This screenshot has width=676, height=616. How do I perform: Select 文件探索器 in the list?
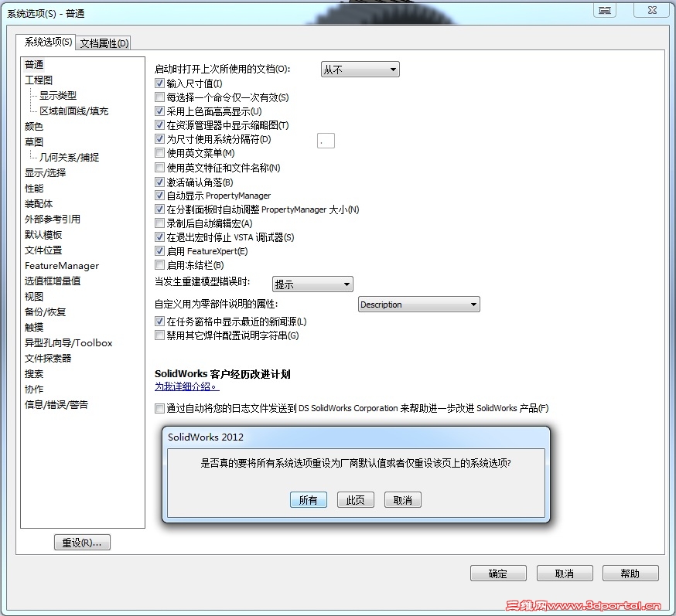[x=48, y=359]
